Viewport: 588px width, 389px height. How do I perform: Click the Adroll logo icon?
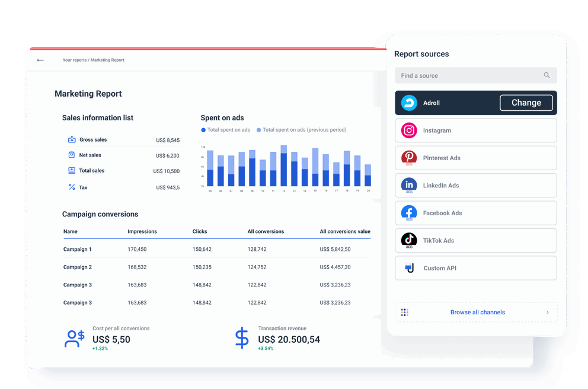pos(408,103)
